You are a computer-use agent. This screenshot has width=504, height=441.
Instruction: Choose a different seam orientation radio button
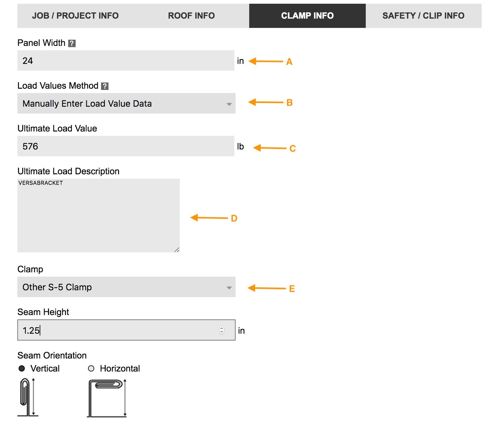pyautogui.click(x=91, y=368)
